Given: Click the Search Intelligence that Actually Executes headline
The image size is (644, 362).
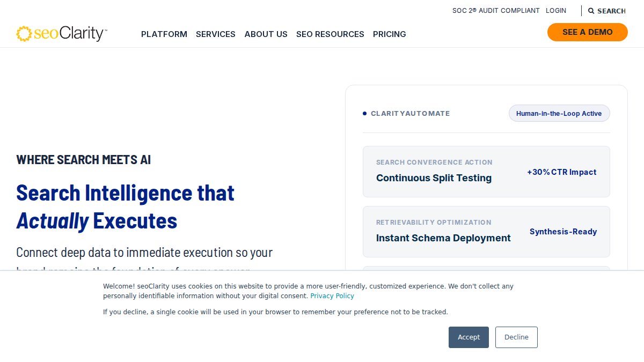Looking at the screenshot, I should coord(126,206).
